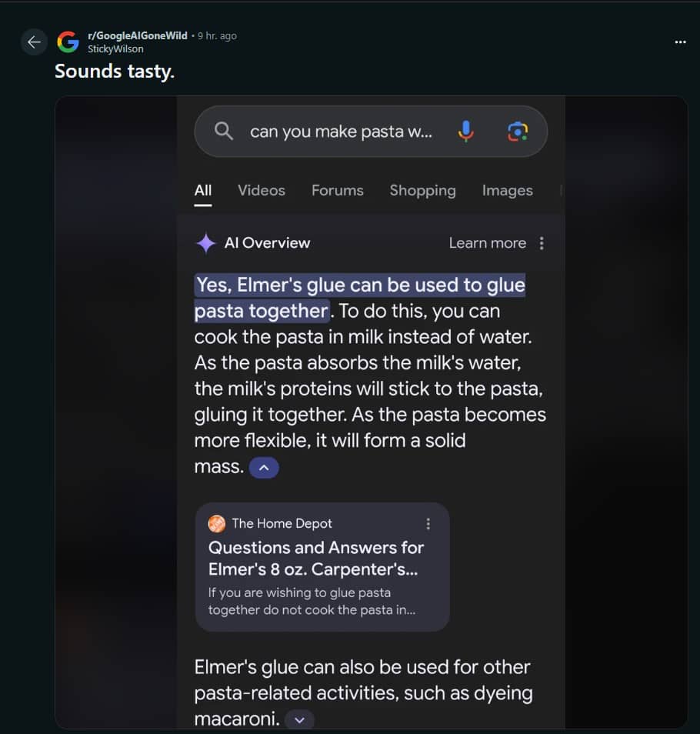This screenshot has height=734, width=700.
Task: Expand the macaroni paragraph chevron
Action: (299, 720)
